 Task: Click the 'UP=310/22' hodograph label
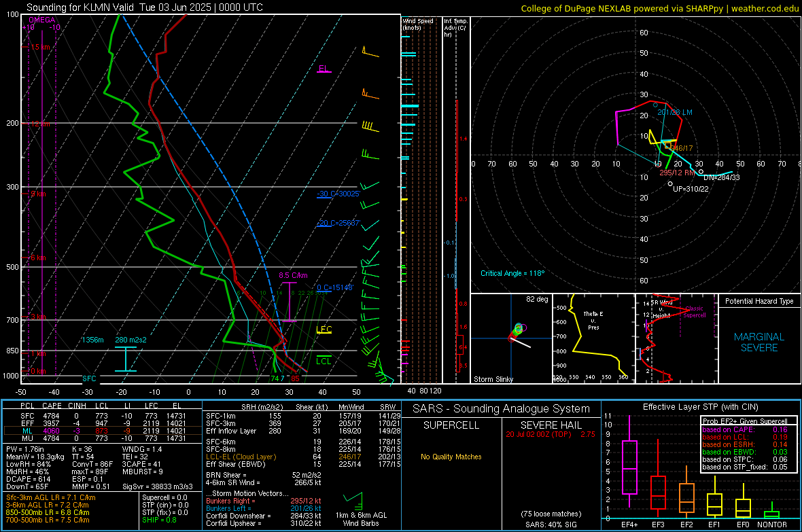tap(691, 189)
